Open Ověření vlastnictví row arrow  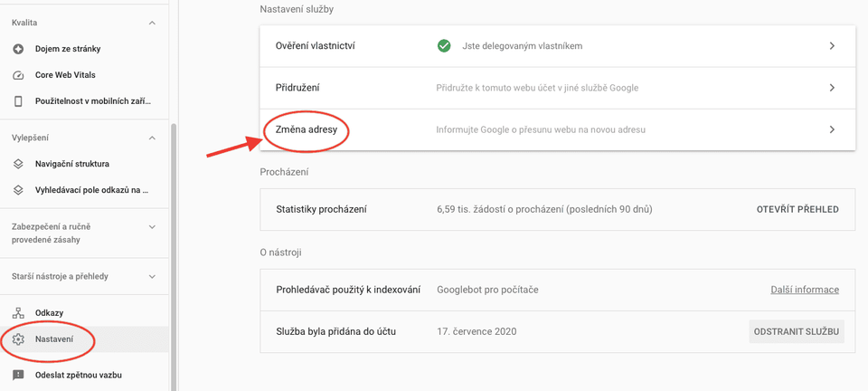point(831,45)
